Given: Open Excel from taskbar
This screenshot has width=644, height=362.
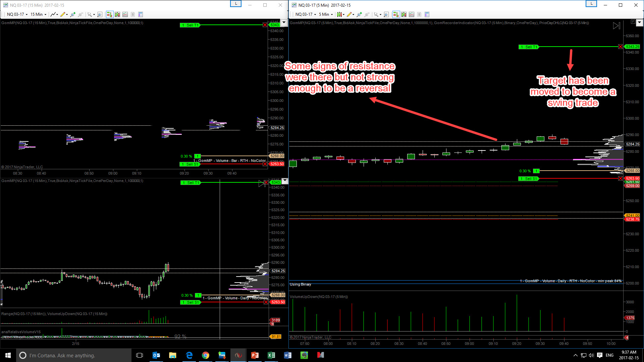Looking at the screenshot, I should tap(271, 355).
